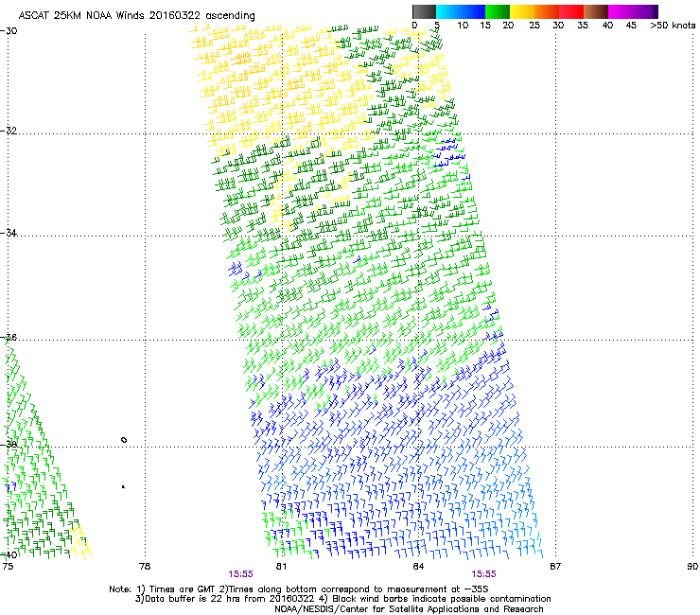Click the longitude label '90'
This screenshot has height=615, width=700.
click(x=692, y=567)
